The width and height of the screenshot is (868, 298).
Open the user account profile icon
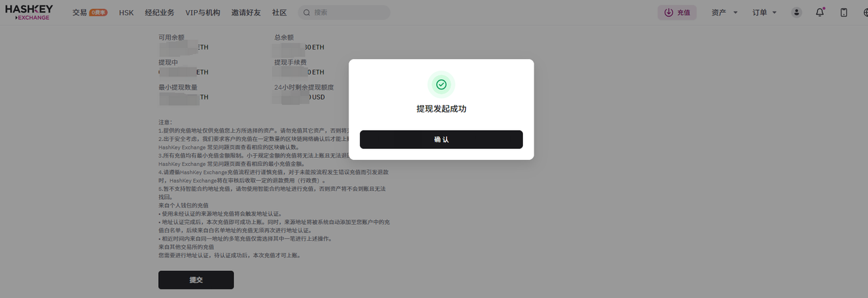[796, 13]
